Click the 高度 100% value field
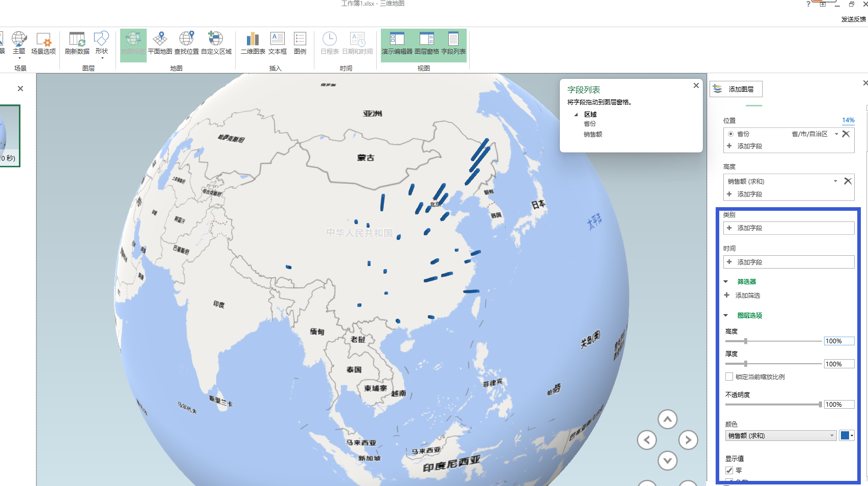 [x=839, y=341]
